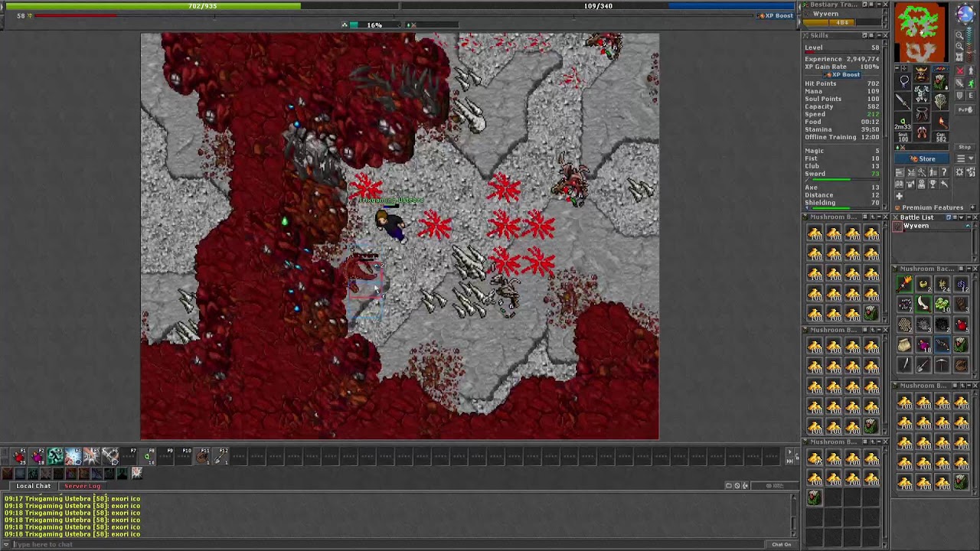Use the F1 health potion hotkey

pos(19,456)
